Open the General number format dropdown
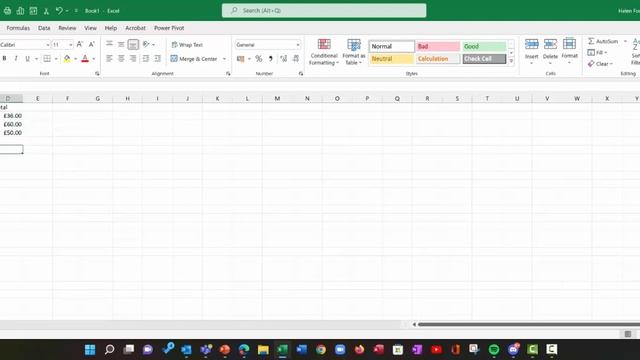The height and width of the screenshot is (360, 640). coord(298,44)
